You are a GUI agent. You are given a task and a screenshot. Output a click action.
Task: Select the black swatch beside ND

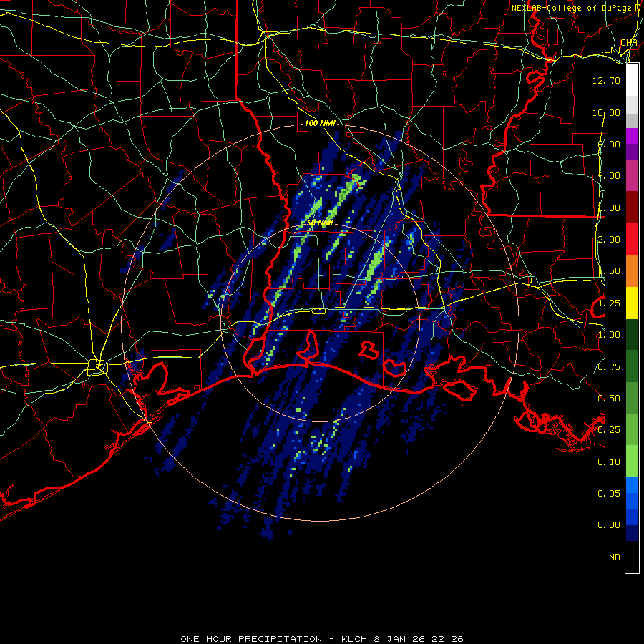[x=632, y=557]
